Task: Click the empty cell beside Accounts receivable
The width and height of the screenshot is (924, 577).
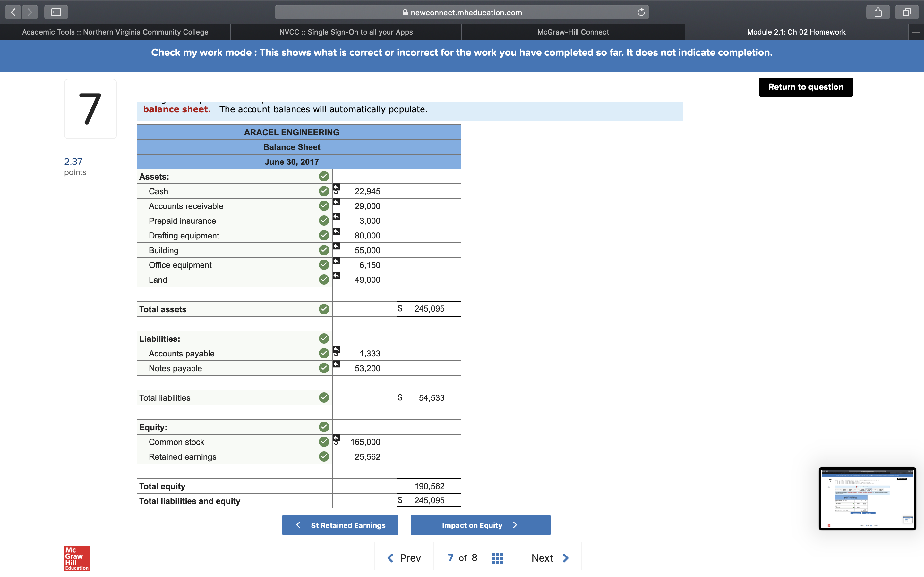Action: 428,206
